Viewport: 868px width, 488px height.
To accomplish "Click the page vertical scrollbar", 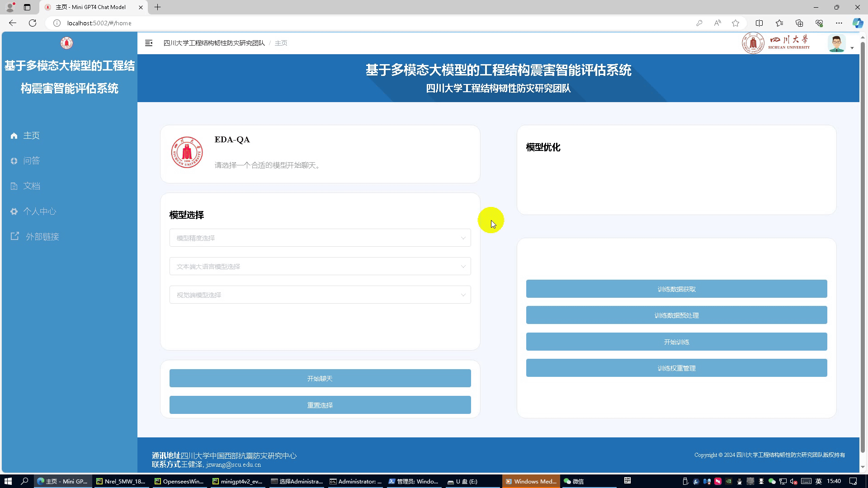I will 863,248.
